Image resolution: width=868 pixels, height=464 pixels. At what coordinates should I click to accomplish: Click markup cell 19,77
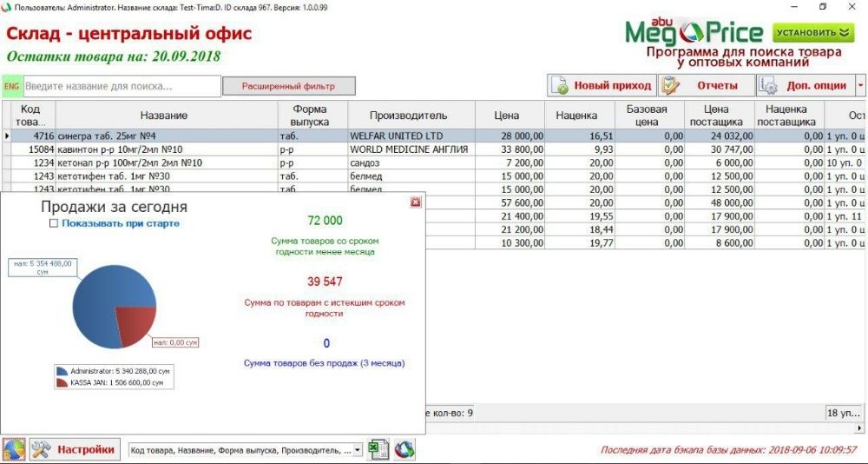[580, 242]
